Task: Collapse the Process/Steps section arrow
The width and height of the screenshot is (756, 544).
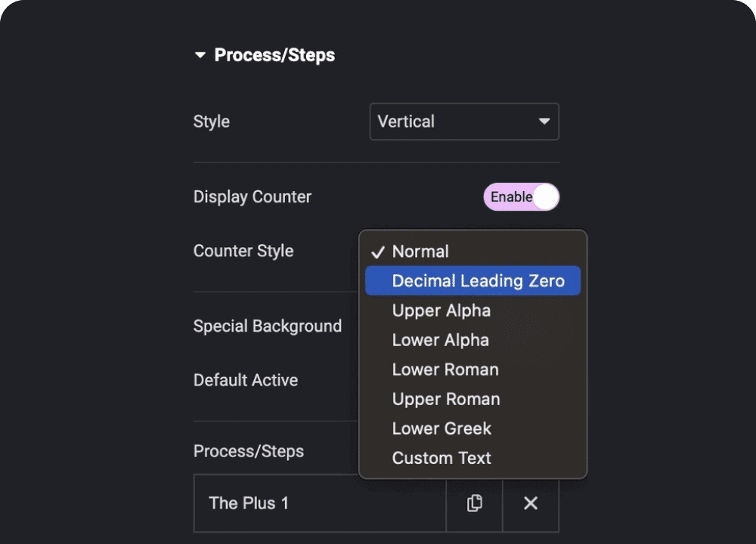Action: click(x=200, y=55)
